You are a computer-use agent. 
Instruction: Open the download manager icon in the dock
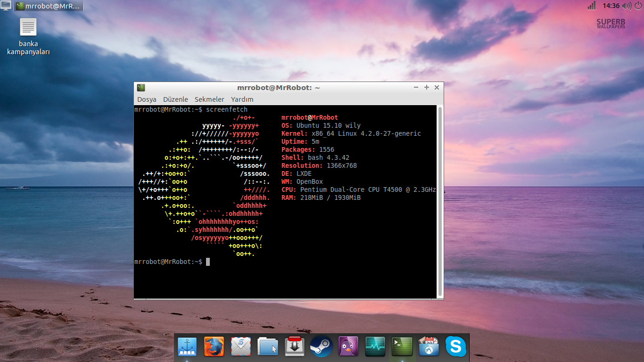[295, 347]
